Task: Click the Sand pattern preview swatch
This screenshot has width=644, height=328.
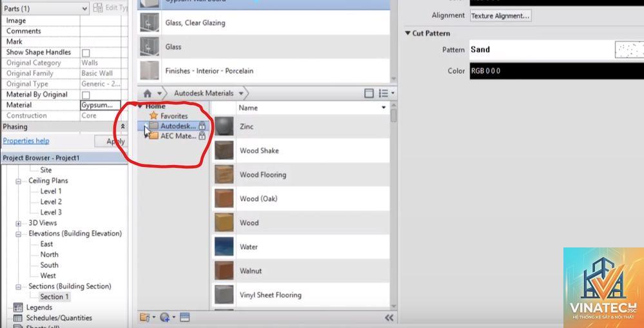Action: coord(629,50)
